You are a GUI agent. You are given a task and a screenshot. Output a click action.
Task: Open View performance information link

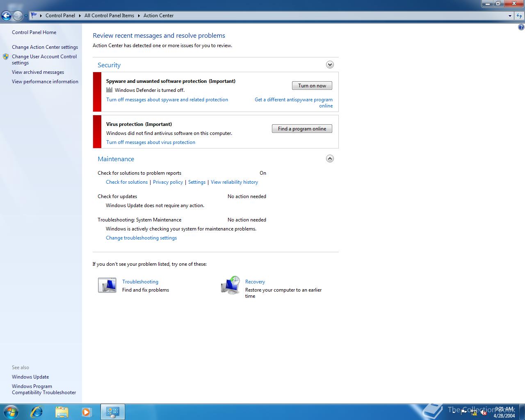click(45, 82)
